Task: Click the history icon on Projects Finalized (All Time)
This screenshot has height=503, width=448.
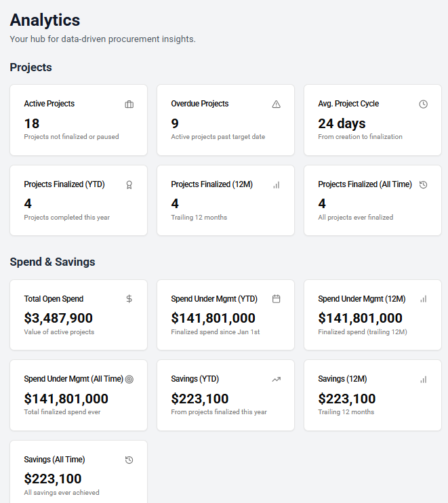Action: tap(423, 184)
